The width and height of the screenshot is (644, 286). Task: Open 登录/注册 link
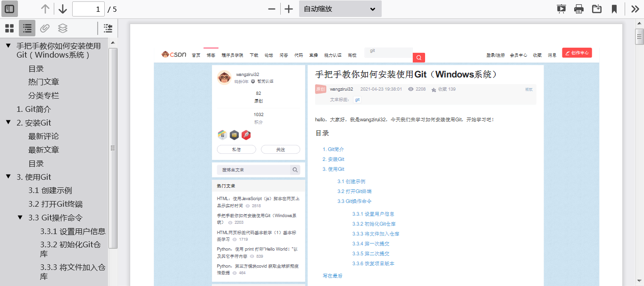point(496,55)
